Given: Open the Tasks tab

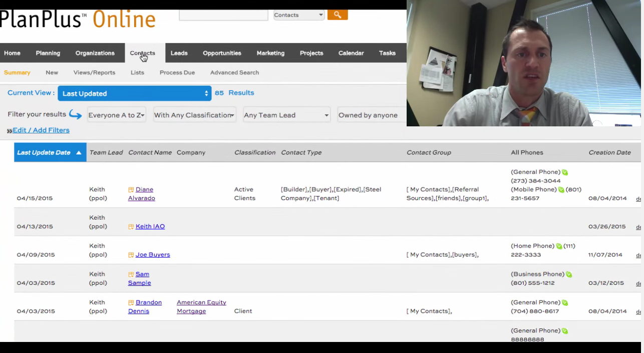Looking at the screenshot, I should (x=387, y=53).
